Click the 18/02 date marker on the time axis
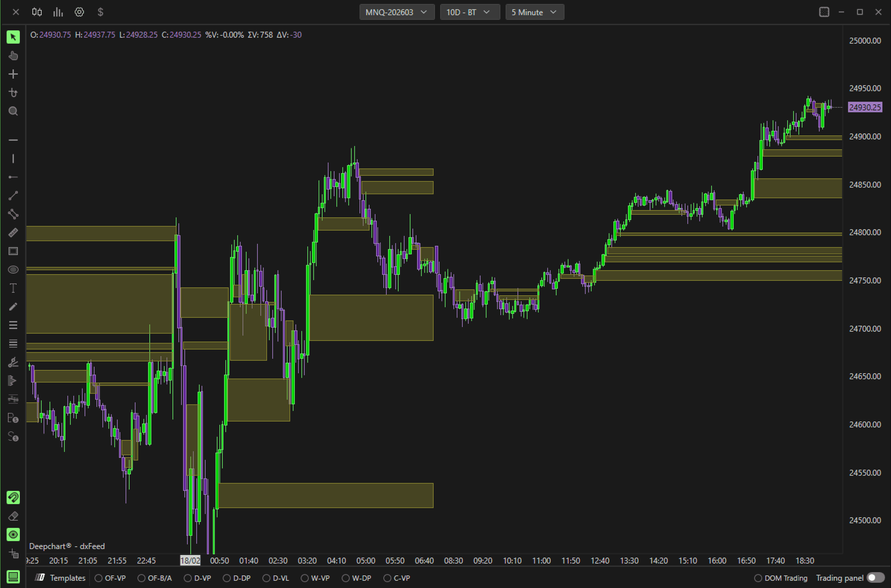 [190, 560]
